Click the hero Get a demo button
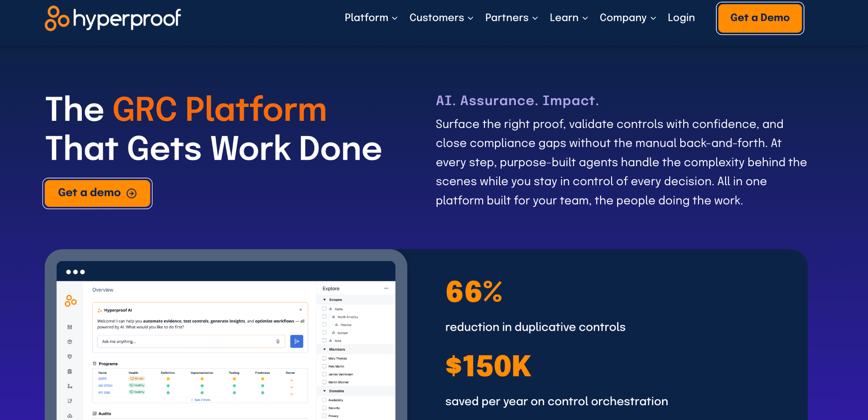The height and width of the screenshot is (420, 868). (x=97, y=193)
